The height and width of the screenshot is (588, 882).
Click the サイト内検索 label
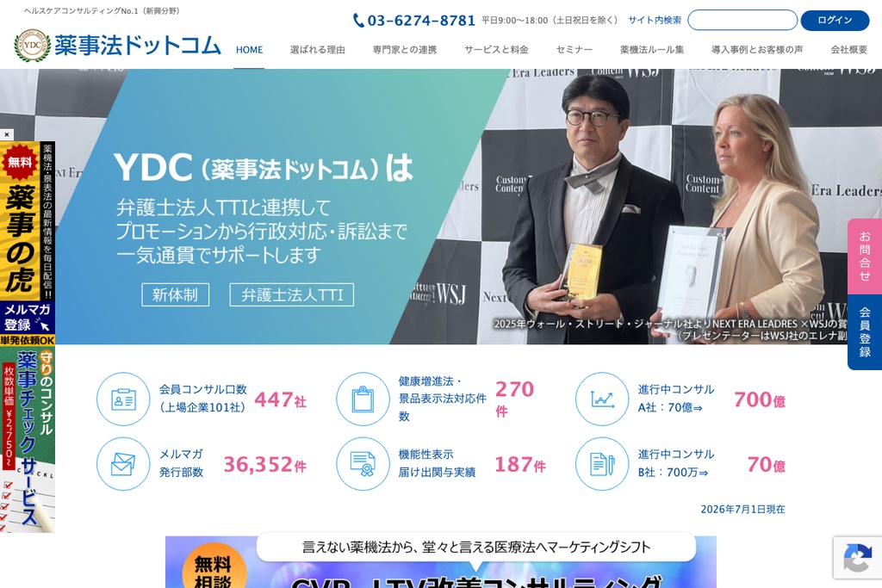coord(655,21)
